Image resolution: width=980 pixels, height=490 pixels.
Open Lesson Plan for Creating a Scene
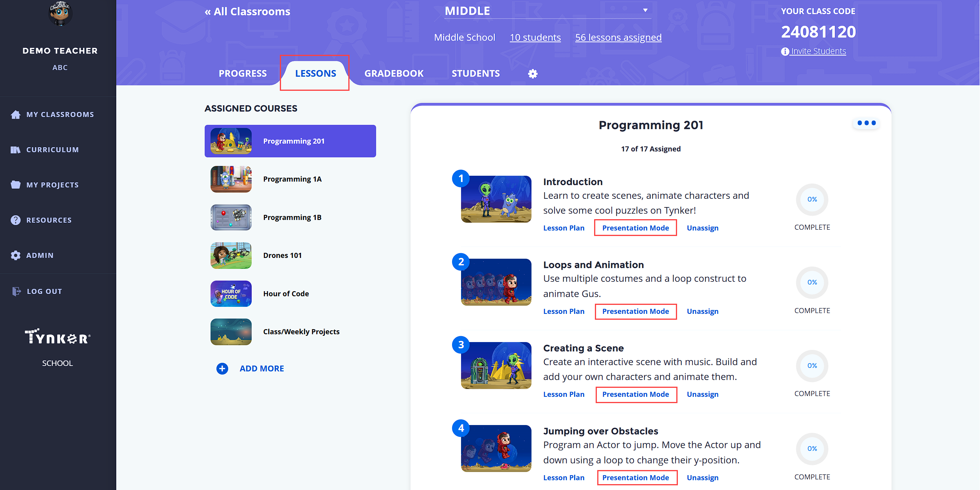click(x=564, y=394)
